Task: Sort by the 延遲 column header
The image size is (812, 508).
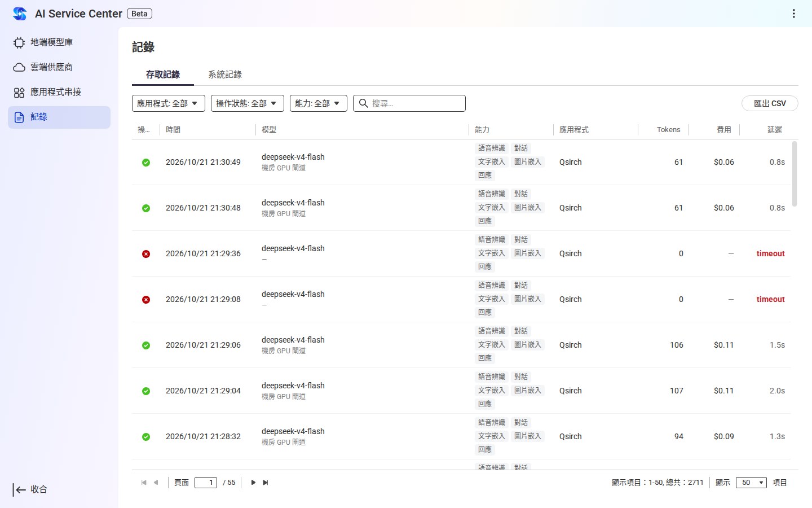Action: pos(765,130)
